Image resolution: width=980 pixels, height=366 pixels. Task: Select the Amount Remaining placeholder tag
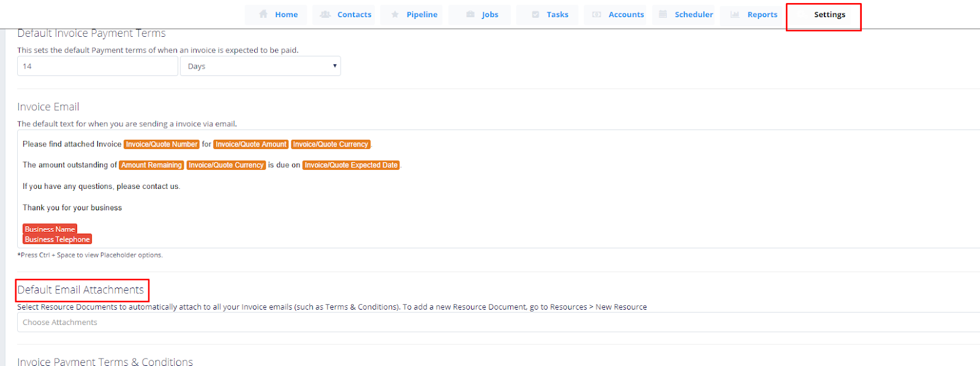[151, 166]
